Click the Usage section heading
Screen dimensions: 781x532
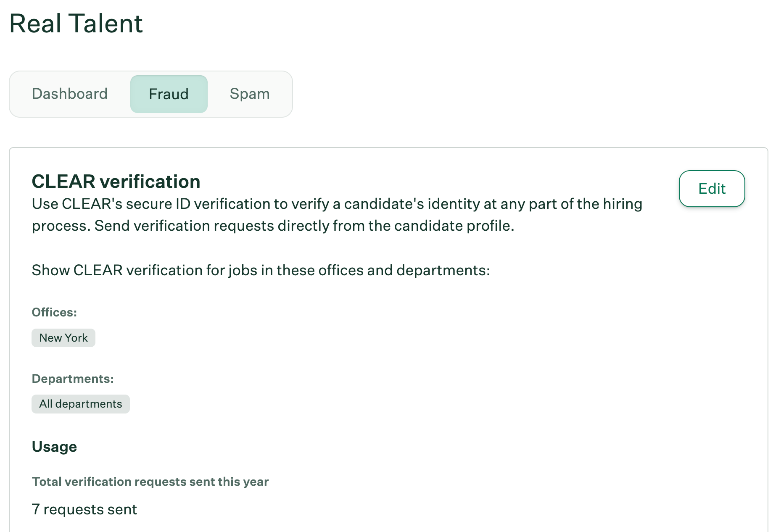tap(54, 447)
